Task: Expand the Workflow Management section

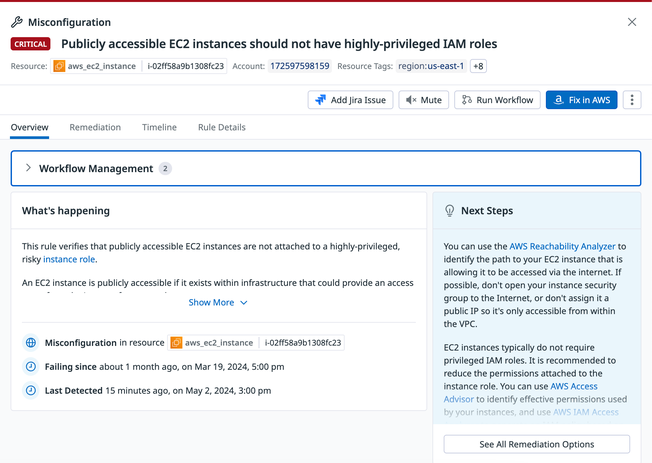Action: 28,169
